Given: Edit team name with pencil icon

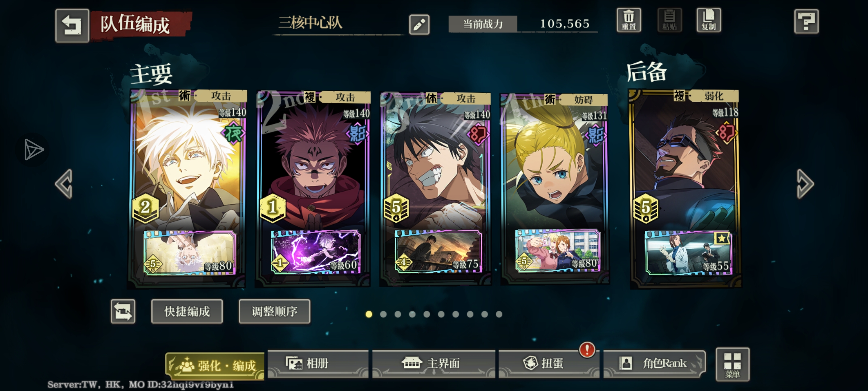Looking at the screenshot, I should (x=419, y=25).
